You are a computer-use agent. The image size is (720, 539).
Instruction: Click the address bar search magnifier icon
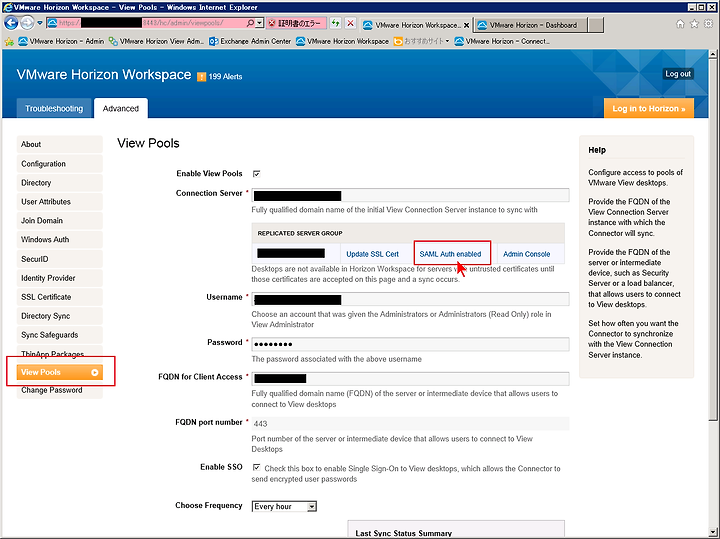(250, 23)
